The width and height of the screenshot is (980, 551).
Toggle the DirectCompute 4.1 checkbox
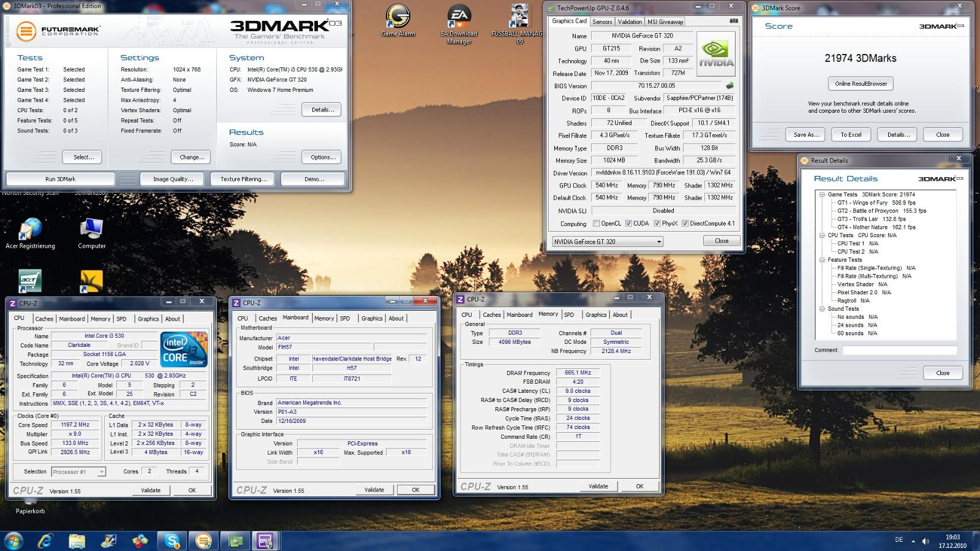pos(685,224)
